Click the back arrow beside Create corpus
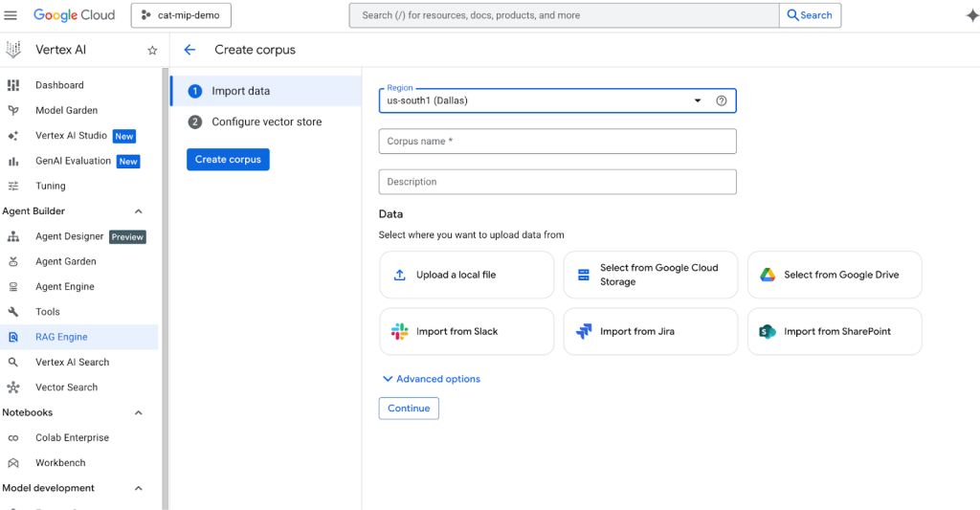980x510 pixels. coord(189,50)
